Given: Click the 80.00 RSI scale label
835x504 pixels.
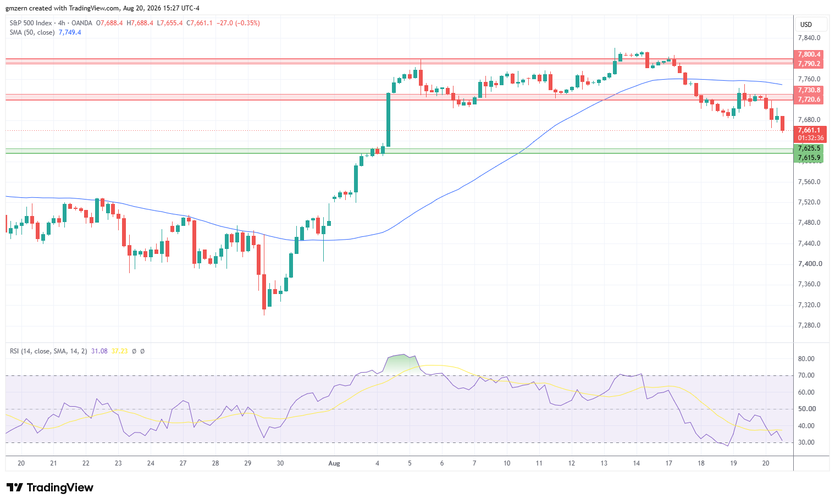Looking at the screenshot, I should (807, 359).
